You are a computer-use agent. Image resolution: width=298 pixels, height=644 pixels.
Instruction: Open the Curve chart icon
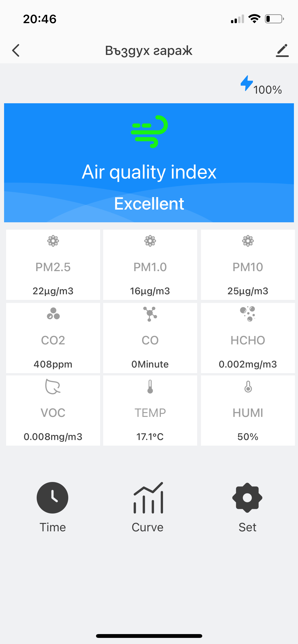click(148, 498)
